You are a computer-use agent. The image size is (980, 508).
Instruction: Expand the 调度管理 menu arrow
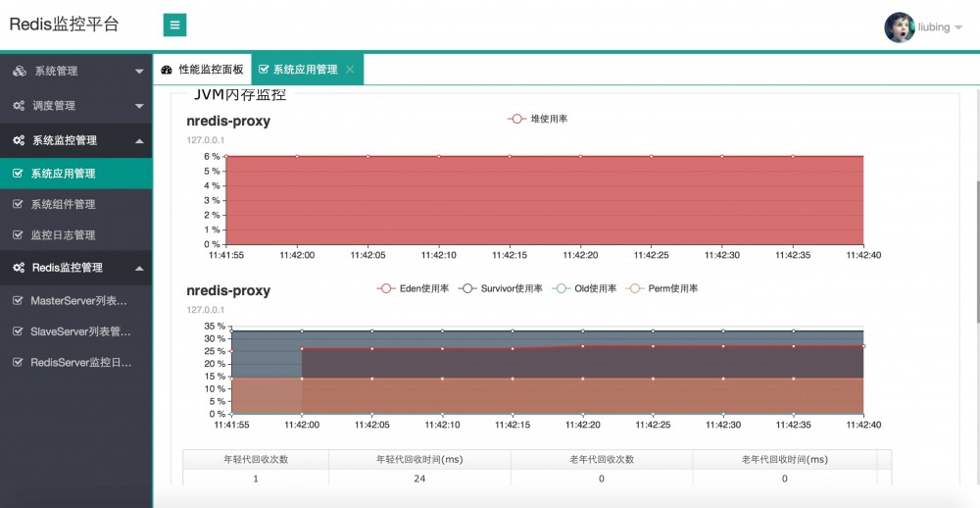pyautogui.click(x=139, y=106)
